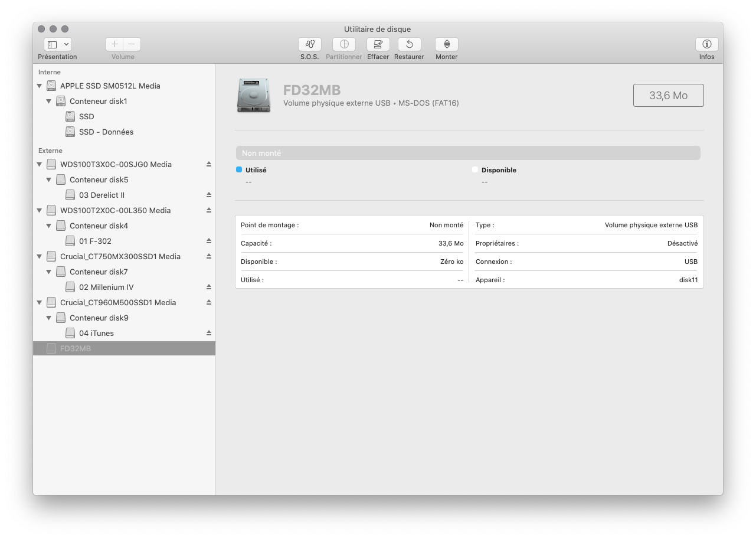The image size is (756, 539).
Task: Open the Présentation view dropdown
Action: point(58,44)
